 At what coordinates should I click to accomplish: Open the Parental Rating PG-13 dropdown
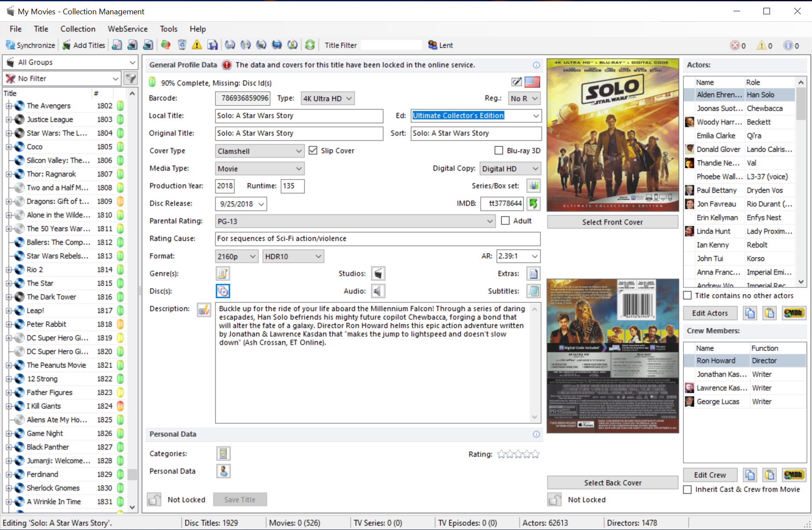coord(355,221)
